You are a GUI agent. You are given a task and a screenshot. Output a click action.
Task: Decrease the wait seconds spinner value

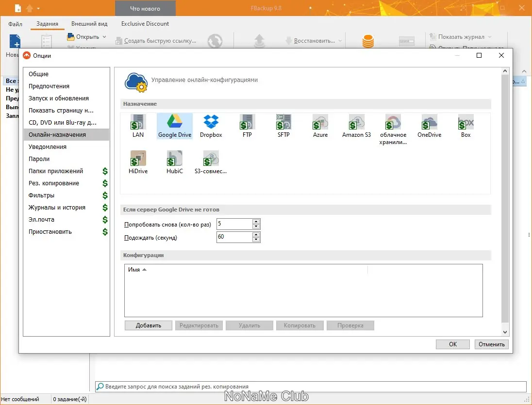coord(256,239)
